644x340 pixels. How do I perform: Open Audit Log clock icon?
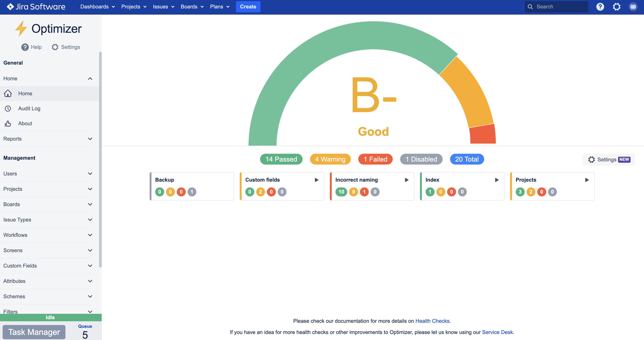[x=8, y=108]
